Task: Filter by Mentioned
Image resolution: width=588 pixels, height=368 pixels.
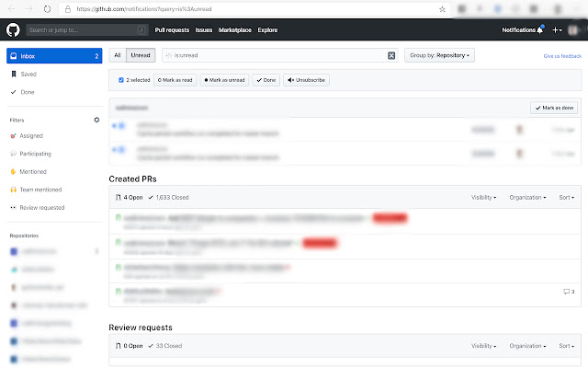Action: tap(33, 172)
